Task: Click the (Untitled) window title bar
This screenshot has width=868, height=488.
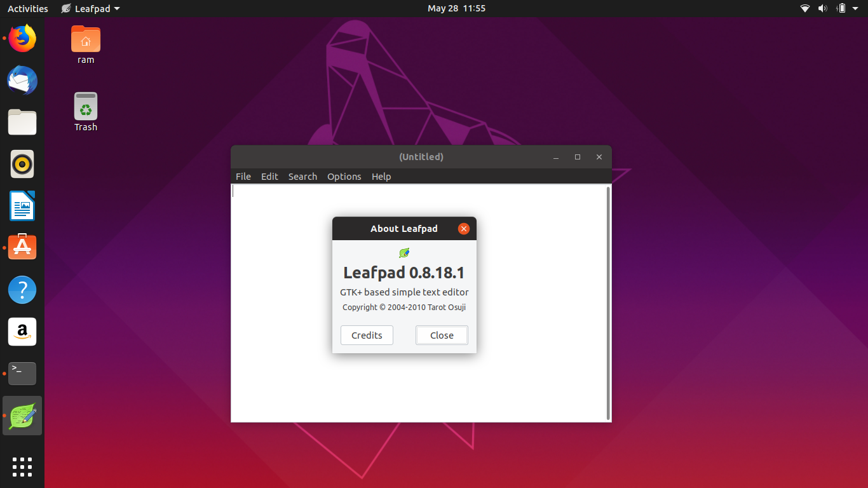Action: click(421, 157)
